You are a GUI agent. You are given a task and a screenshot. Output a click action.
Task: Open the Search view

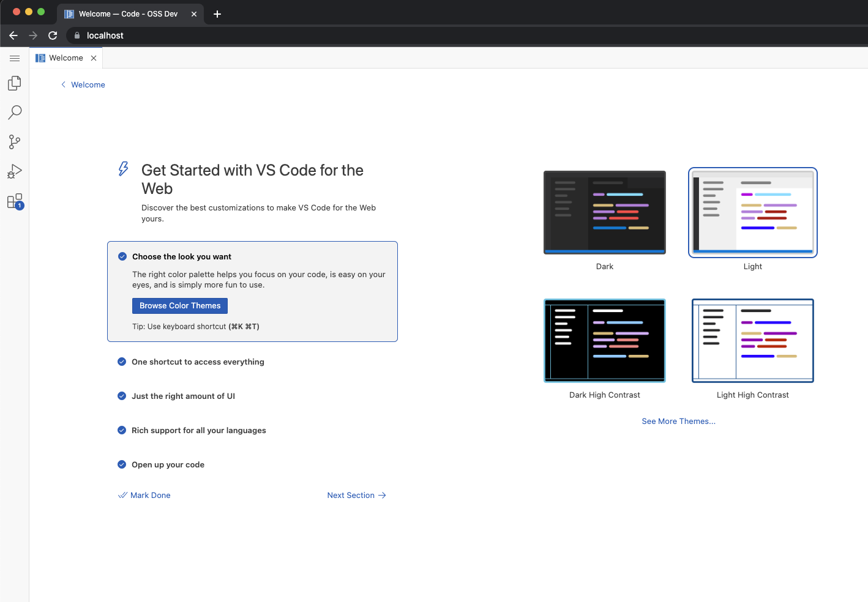[15, 113]
